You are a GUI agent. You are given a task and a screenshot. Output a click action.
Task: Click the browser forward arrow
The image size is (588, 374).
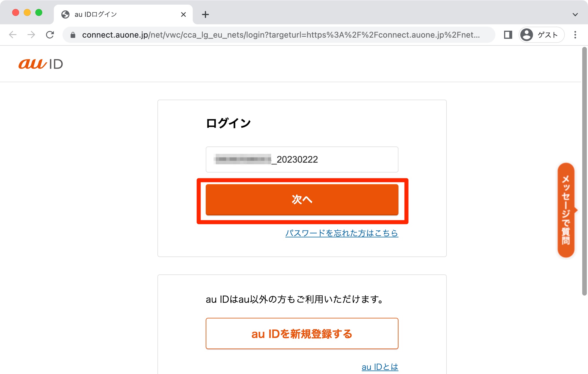[x=31, y=35]
